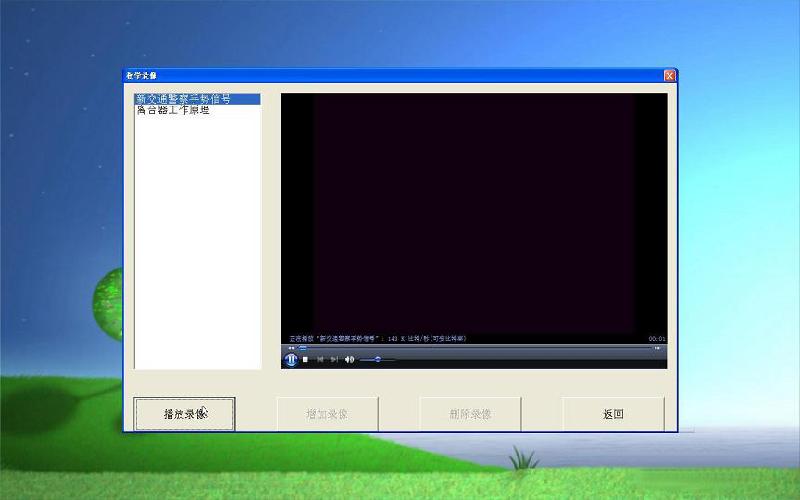Click the 返回 button
The image size is (800, 500).
point(613,413)
